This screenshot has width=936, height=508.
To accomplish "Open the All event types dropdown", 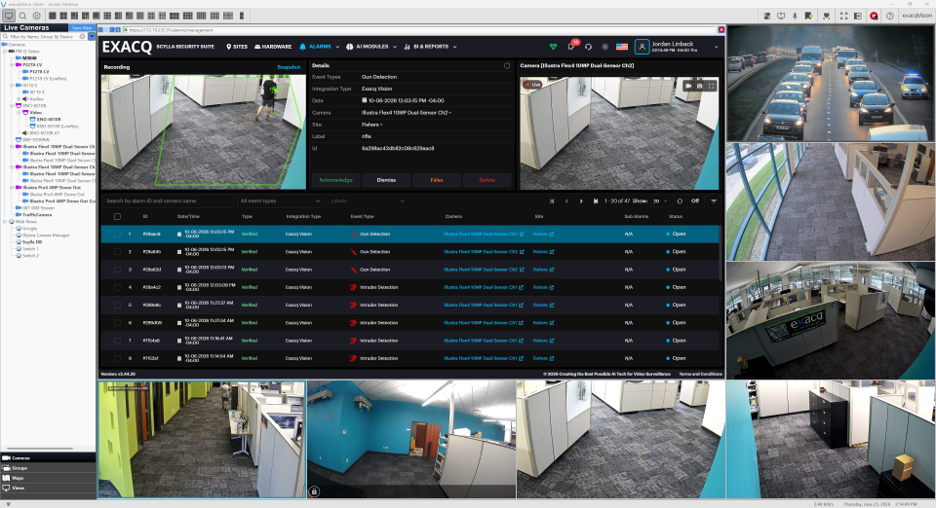I will coord(280,201).
